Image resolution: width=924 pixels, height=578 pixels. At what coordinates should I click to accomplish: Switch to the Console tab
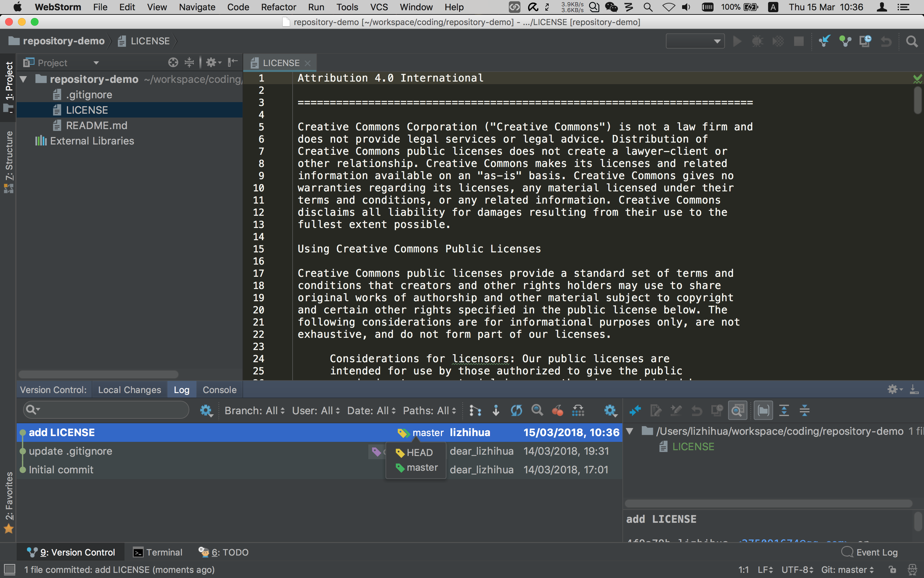click(219, 390)
